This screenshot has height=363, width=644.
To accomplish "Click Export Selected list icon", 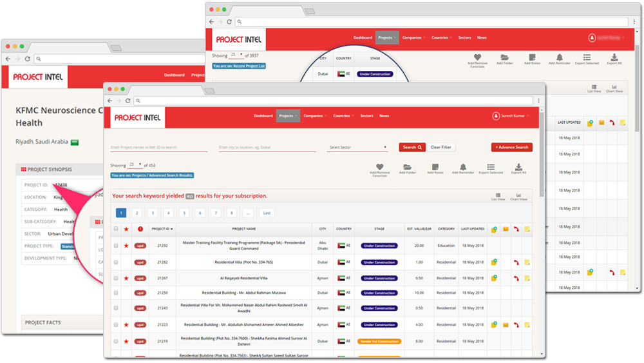I will pos(490,167).
